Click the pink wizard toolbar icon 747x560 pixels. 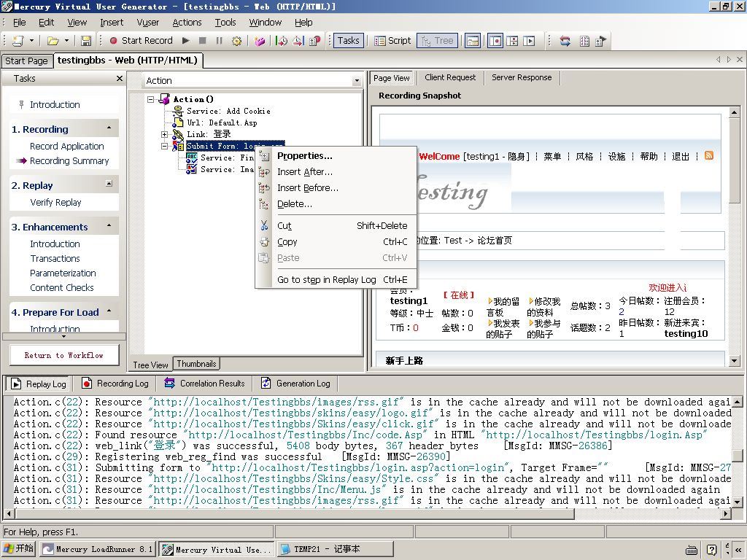point(260,41)
